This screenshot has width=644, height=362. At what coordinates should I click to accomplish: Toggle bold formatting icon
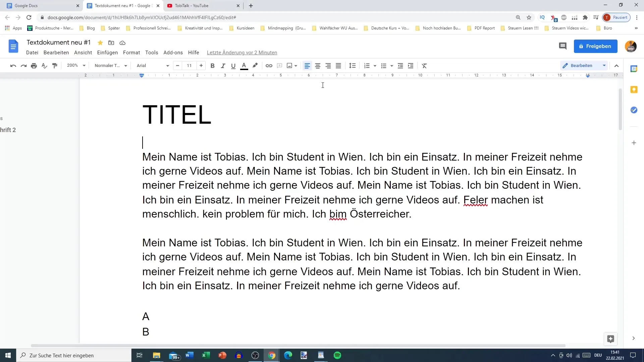213,65
